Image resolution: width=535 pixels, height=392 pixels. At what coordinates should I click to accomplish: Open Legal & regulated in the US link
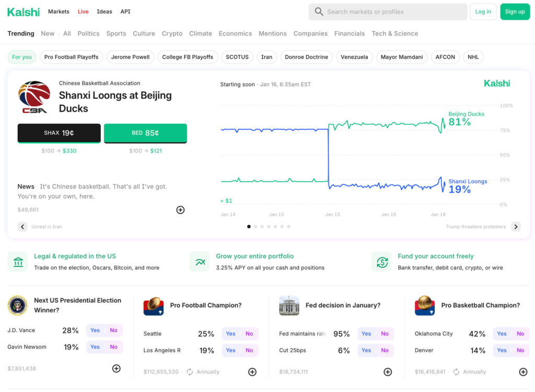point(75,256)
